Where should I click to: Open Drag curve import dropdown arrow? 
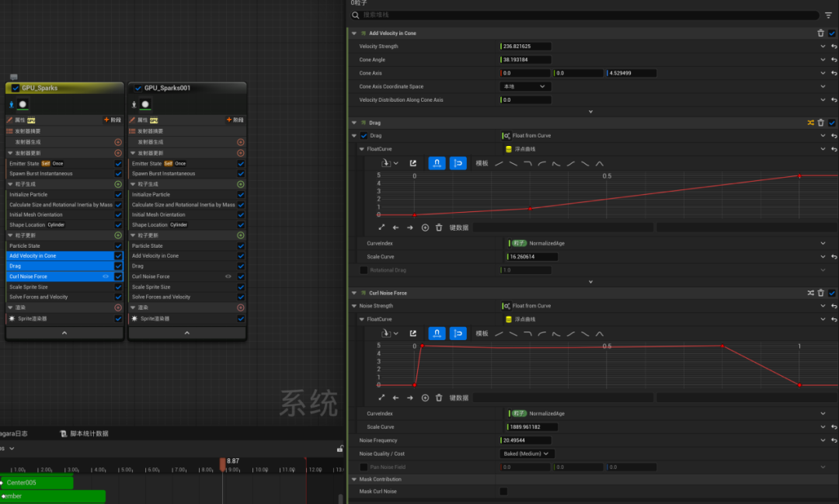[396, 163]
